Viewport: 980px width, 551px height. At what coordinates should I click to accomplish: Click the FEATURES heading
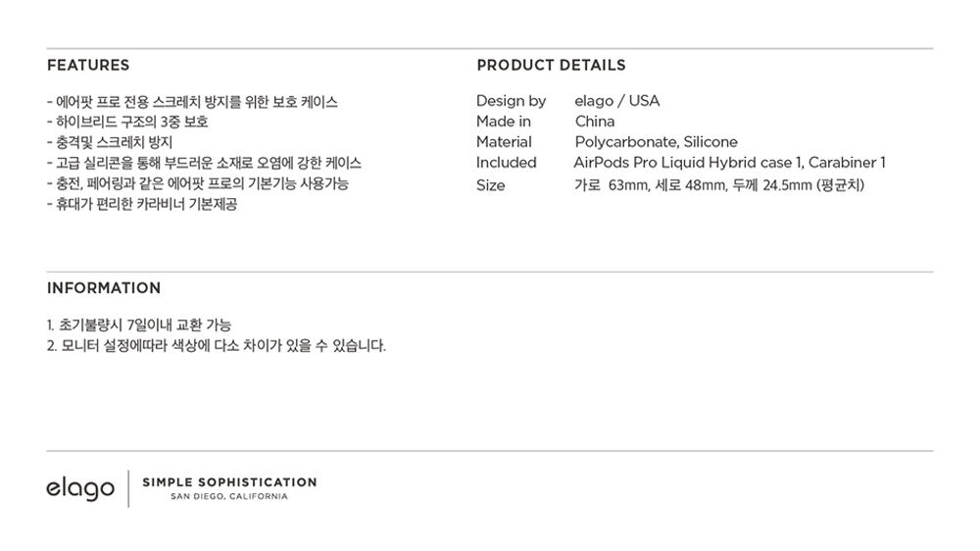coord(88,65)
